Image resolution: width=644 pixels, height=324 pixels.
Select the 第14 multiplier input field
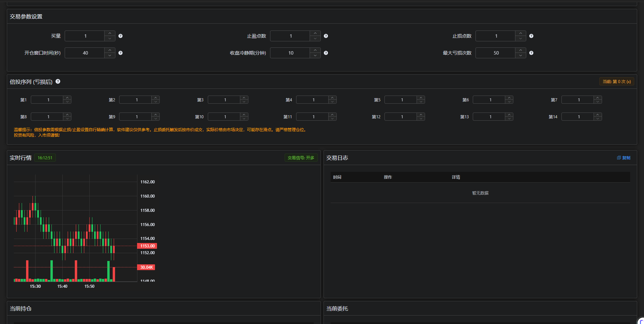pyautogui.click(x=578, y=117)
